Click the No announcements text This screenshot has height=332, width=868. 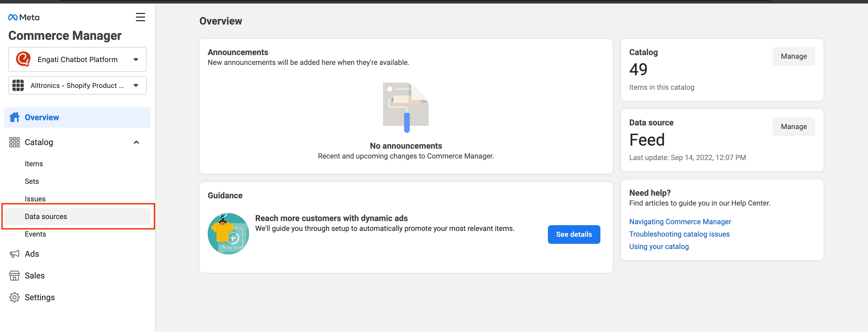(x=406, y=146)
